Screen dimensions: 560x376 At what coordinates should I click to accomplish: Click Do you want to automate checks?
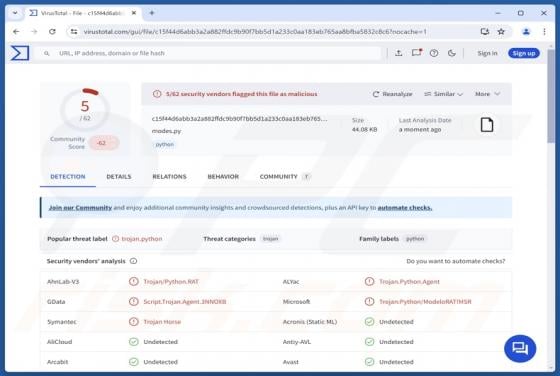[x=456, y=261]
